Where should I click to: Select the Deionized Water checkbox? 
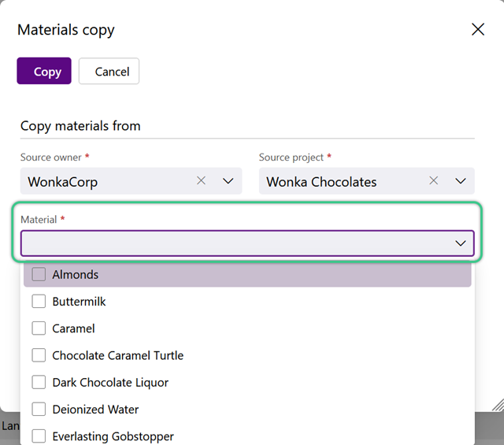tap(39, 410)
